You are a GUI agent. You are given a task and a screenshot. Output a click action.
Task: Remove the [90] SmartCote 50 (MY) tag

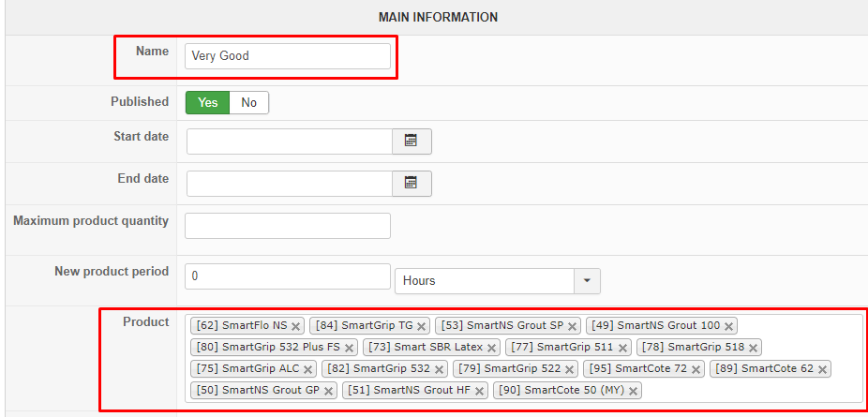pos(634,391)
